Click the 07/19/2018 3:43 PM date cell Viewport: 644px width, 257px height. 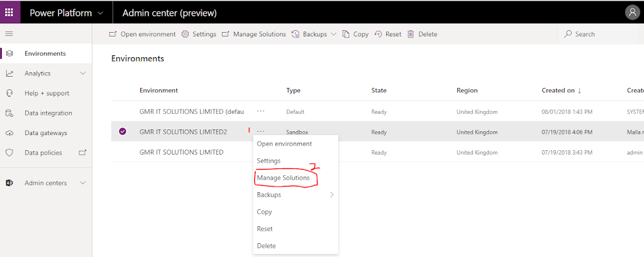(567, 152)
